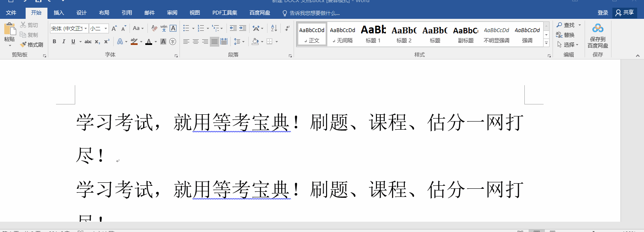Clear all formatting with the eraser icon
Screen dimensions: 644x232
154,29
